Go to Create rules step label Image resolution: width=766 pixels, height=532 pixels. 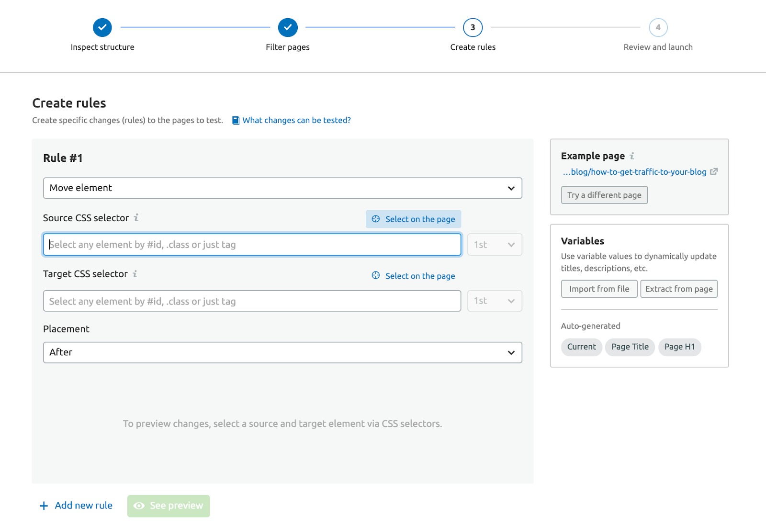point(473,47)
